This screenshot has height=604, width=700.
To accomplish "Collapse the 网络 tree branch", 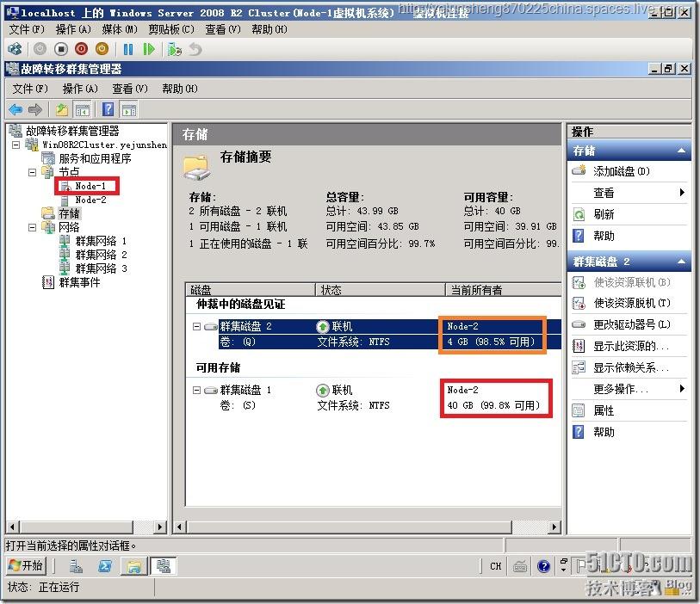I will tap(32, 227).
